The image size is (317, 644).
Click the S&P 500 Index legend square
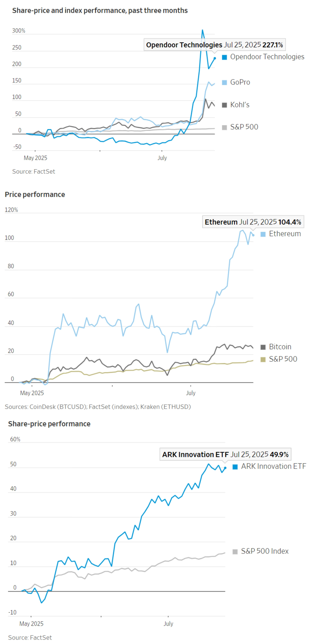coord(235,552)
